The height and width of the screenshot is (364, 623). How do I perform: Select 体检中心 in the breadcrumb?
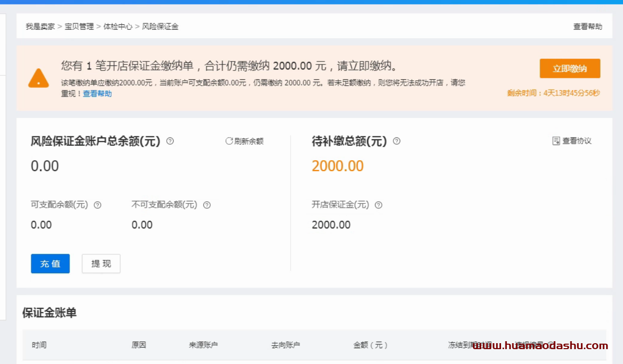click(118, 27)
